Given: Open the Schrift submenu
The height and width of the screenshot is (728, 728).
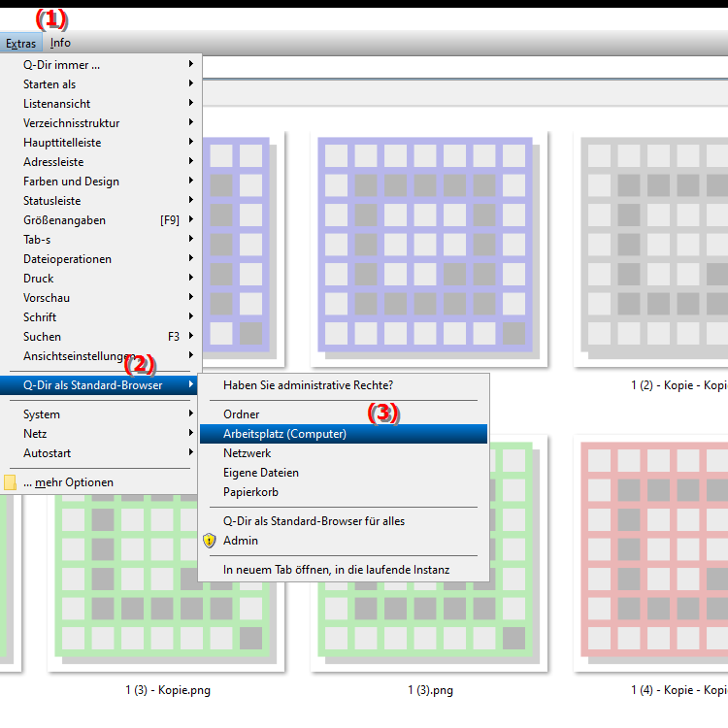Looking at the screenshot, I should click(x=101, y=317).
